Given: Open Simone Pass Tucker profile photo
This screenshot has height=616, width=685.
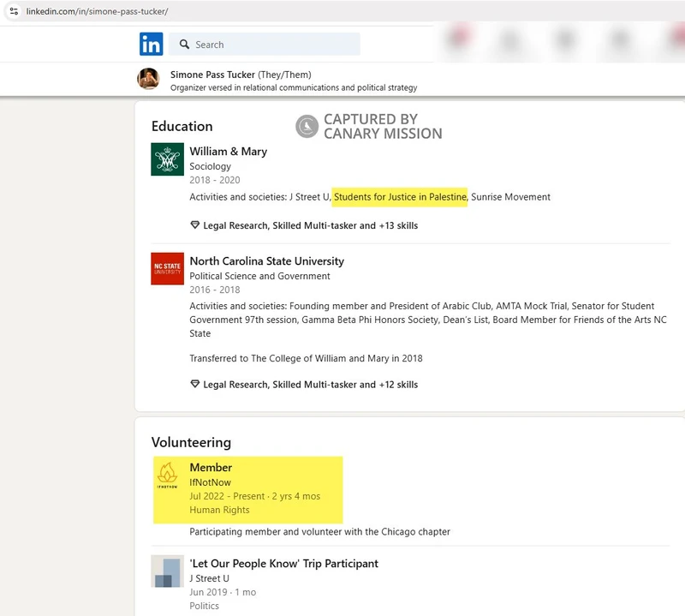Looking at the screenshot, I should tap(148, 79).
